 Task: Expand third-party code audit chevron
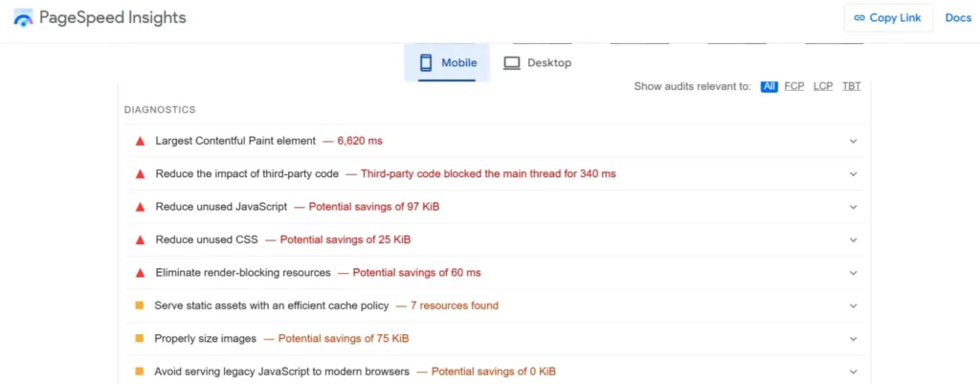coord(853,174)
